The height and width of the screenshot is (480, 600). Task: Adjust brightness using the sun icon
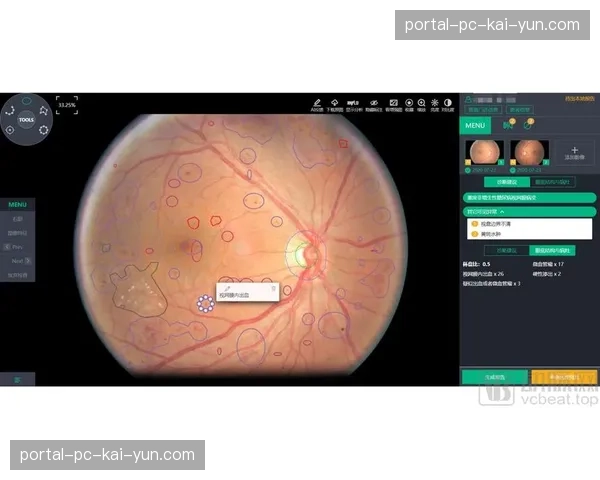[435, 104]
